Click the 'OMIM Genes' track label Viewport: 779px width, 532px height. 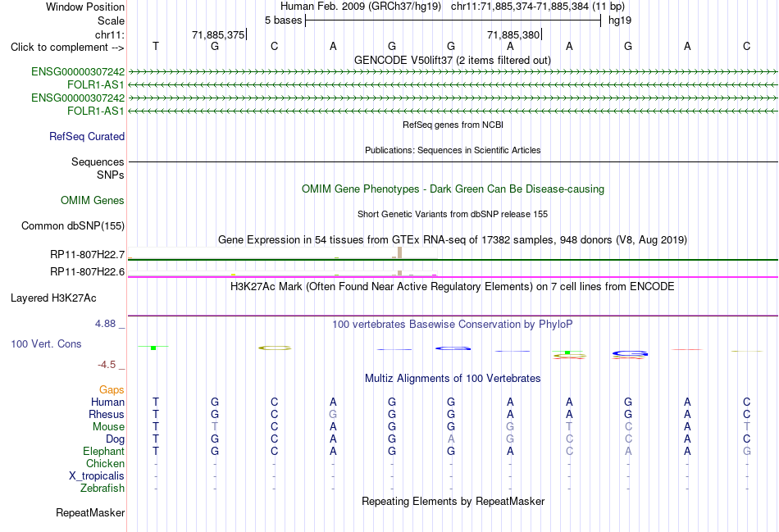pos(92,200)
